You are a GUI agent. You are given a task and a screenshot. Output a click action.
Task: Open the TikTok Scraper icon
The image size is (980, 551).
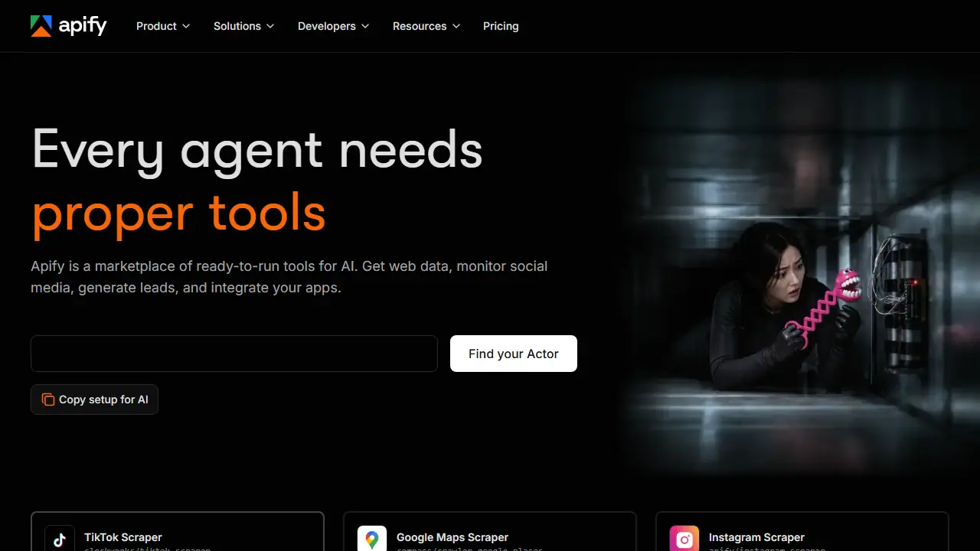tap(60, 540)
